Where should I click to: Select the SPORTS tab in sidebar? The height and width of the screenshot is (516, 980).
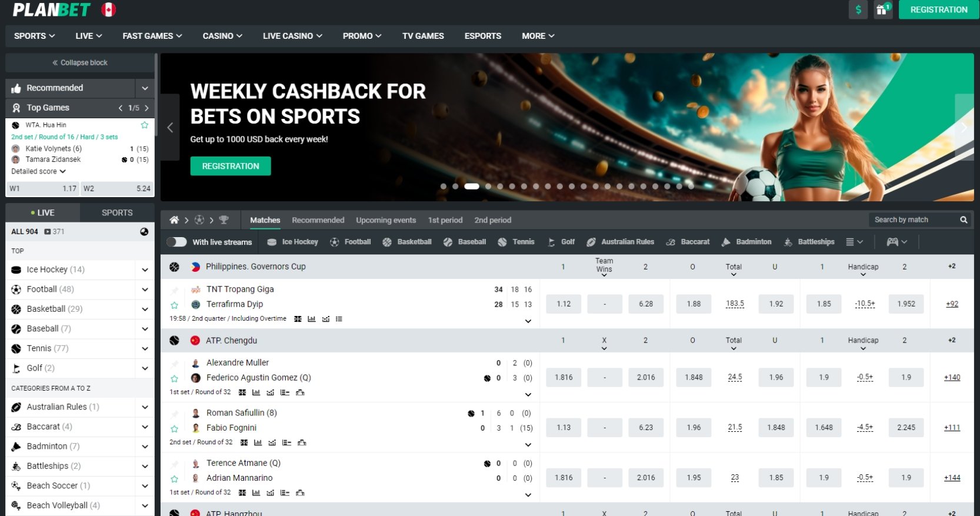(117, 212)
